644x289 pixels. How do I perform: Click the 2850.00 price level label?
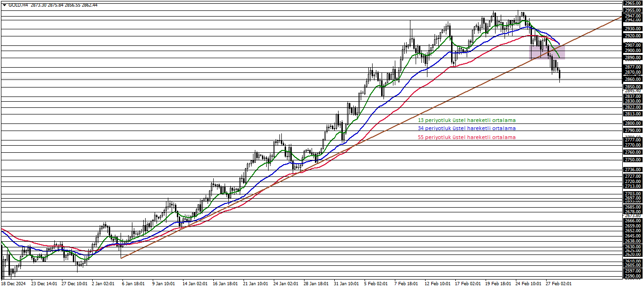pos(632,87)
